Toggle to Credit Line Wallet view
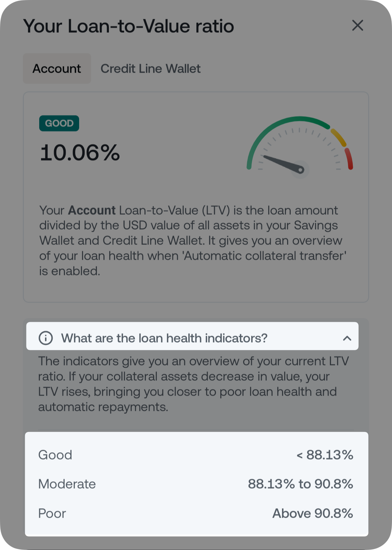Screen dimensions: 392x550 coord(151,68)
